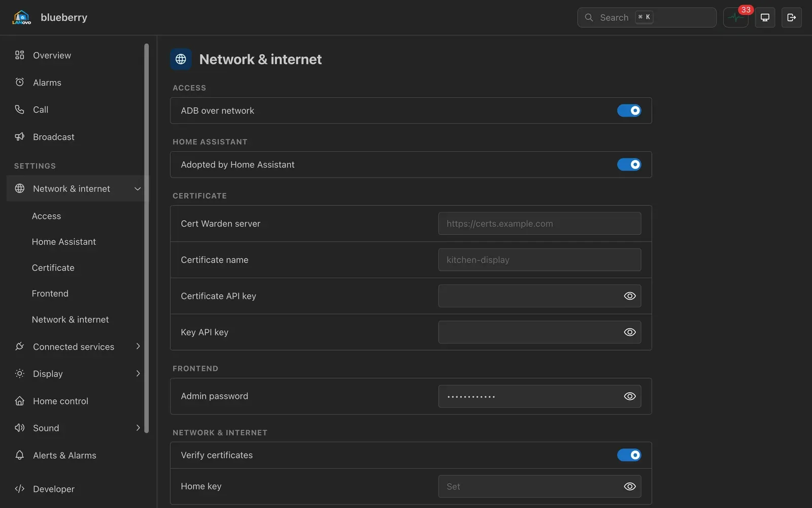Click the search magnifier icon
Viewport: 812px width, 508px height.
click(589, 17)
